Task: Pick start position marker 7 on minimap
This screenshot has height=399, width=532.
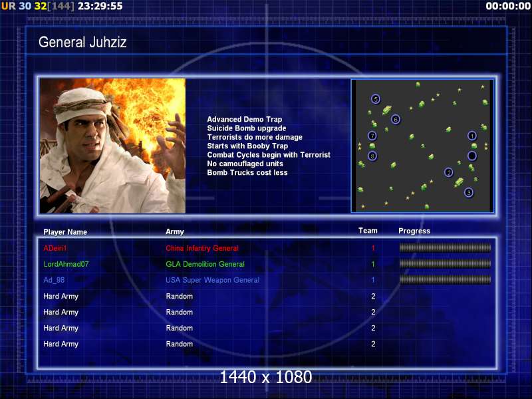Action: tap(372, 136)
